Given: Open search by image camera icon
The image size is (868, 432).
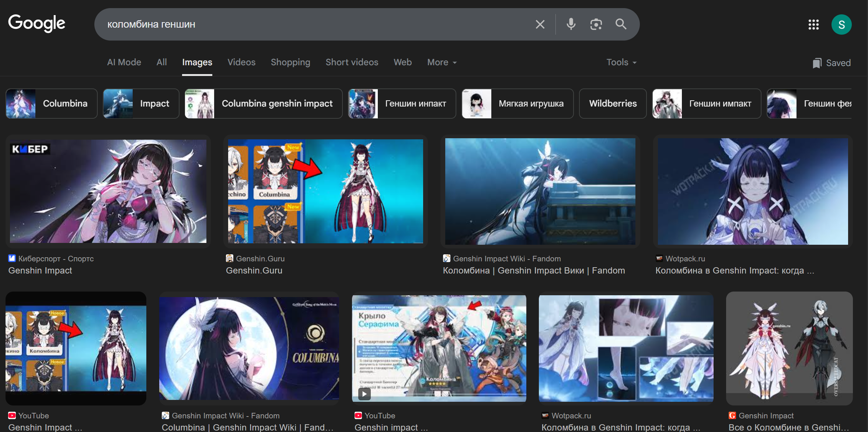Looking at the screenshot, I should (596, 24).
